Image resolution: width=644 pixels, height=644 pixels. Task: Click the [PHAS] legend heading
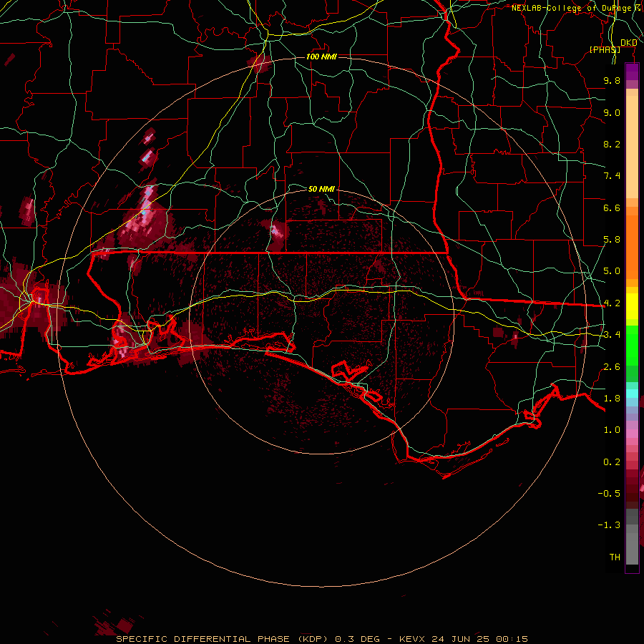(x=605, y=49)
